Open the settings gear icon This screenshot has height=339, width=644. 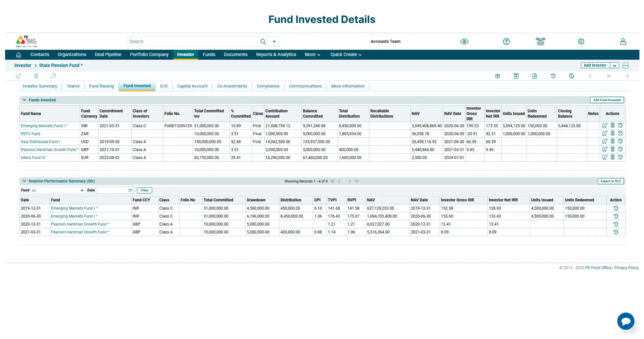pos(581,41)
